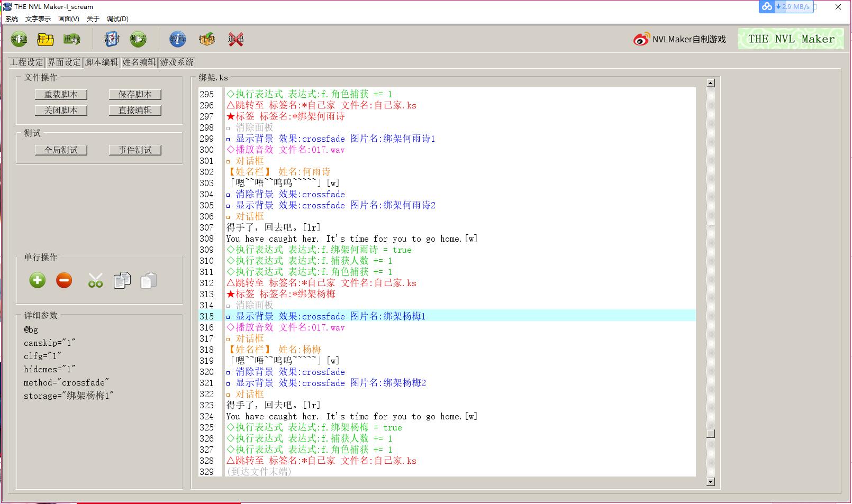Start 全局测试 global test
Viewport: 852px width, 504px height.
pyautogui.click(x=61, y=150)
